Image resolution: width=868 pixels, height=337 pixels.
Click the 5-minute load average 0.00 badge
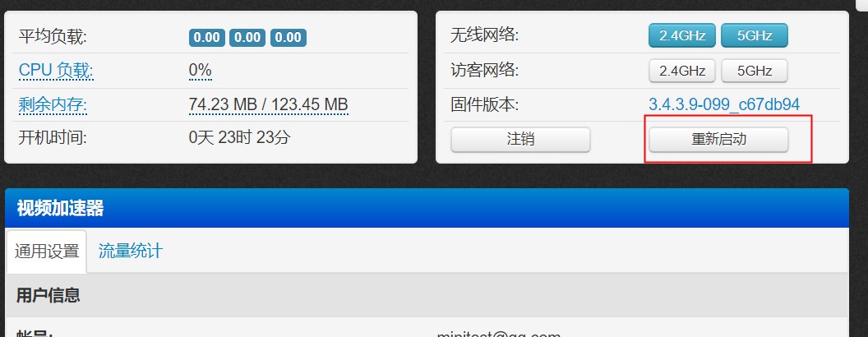(x=247, y=38)
